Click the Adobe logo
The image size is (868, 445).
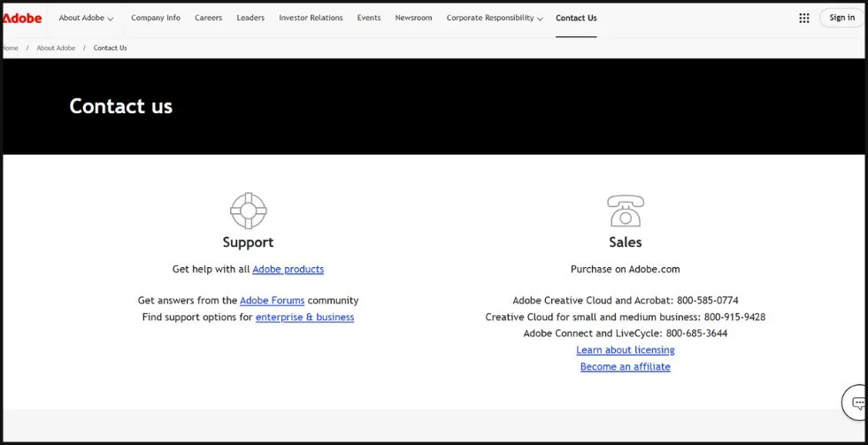pyautogui.click(x=22, y=18)
